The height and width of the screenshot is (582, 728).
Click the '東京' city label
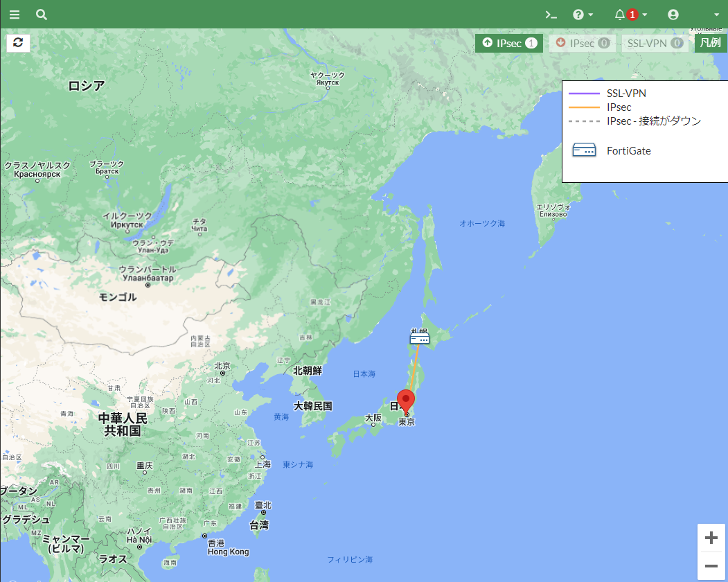[407, 422]
